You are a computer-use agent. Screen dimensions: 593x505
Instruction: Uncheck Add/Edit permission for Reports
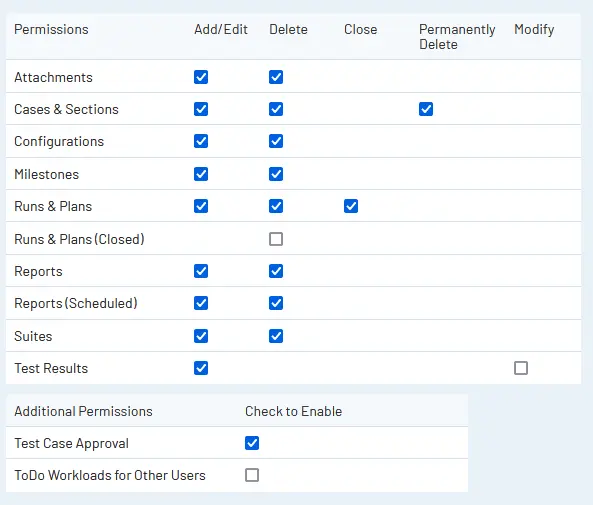(x=201, y=271)
